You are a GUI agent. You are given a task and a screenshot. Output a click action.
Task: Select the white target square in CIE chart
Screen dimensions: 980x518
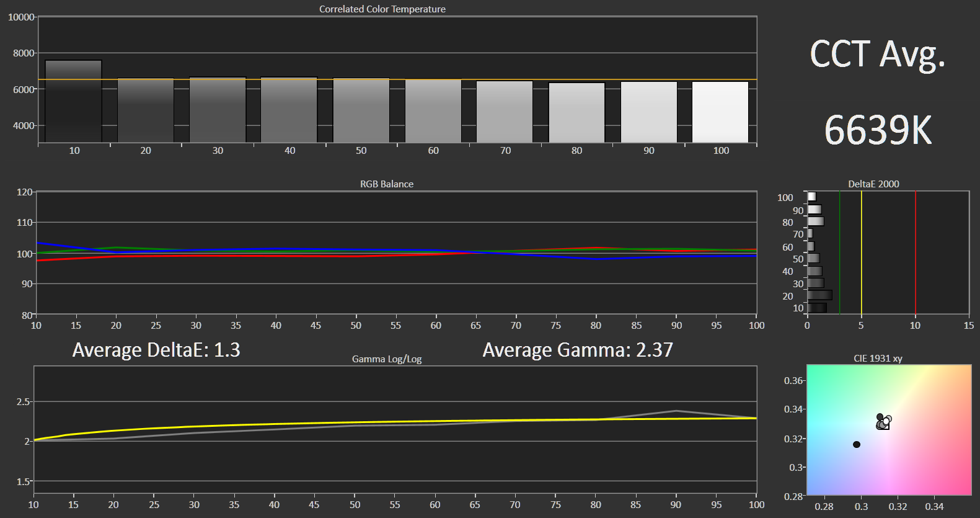coord(885,424)
